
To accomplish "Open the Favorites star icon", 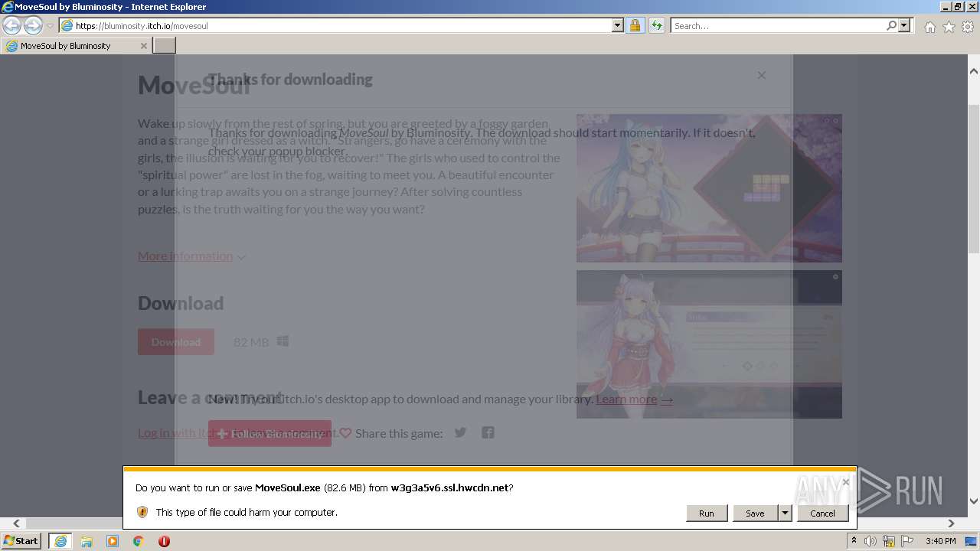I will click(949, 27).
